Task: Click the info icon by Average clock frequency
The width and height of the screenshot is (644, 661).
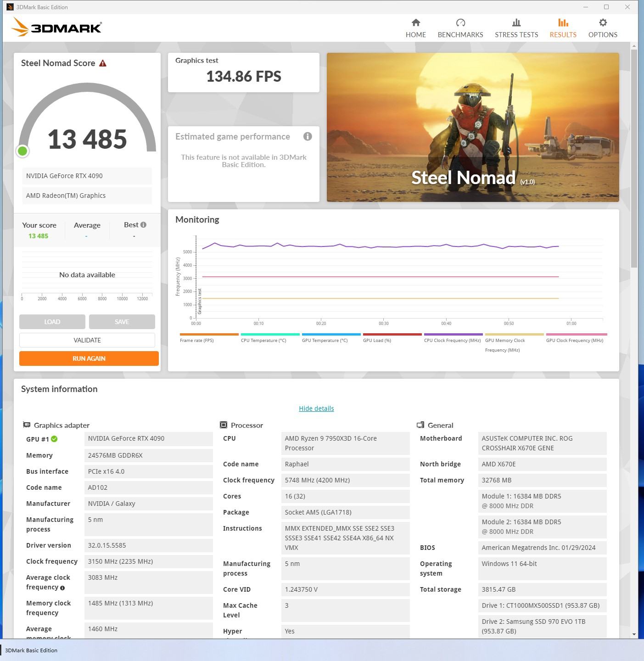Action: [62, 588]
